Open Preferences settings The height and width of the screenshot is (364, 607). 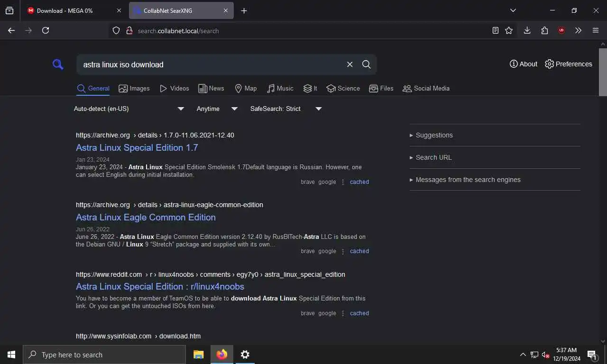tap(569, 64)
